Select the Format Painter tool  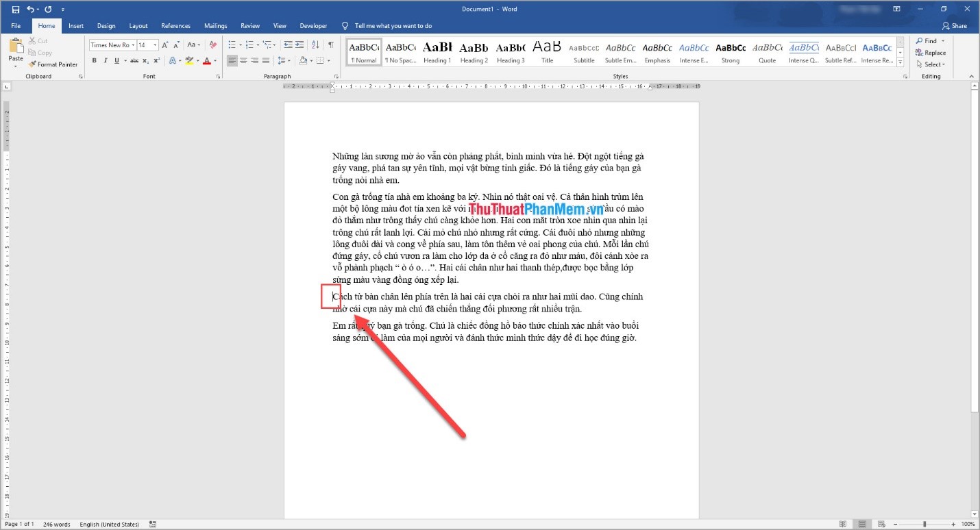(54, 64)
